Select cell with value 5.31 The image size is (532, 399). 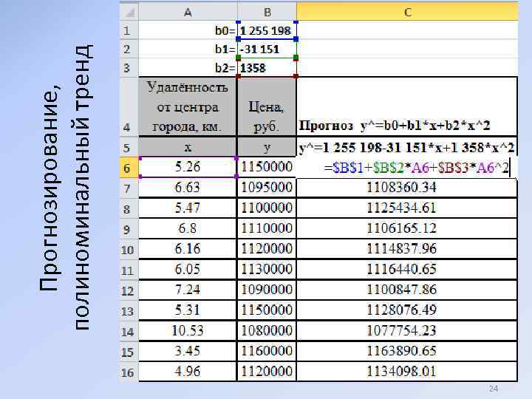188,310
